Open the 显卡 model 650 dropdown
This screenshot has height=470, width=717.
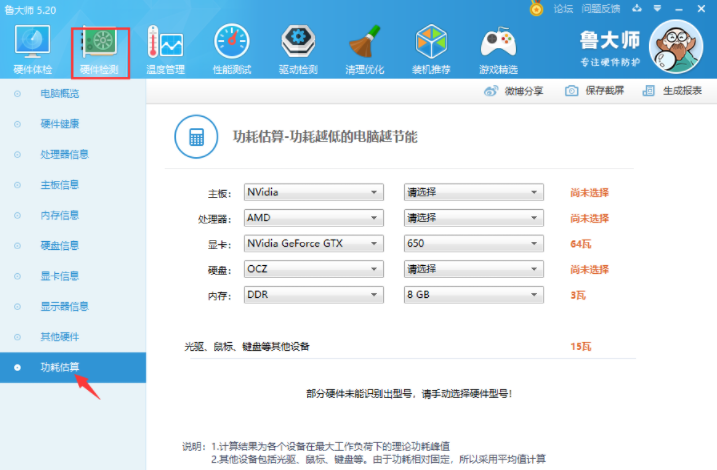473,244
